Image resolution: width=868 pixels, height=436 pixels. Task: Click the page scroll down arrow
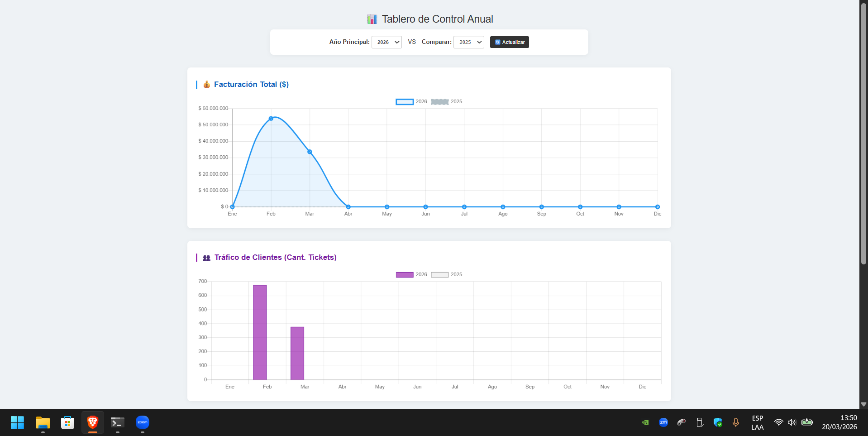[x=863, y=404]
